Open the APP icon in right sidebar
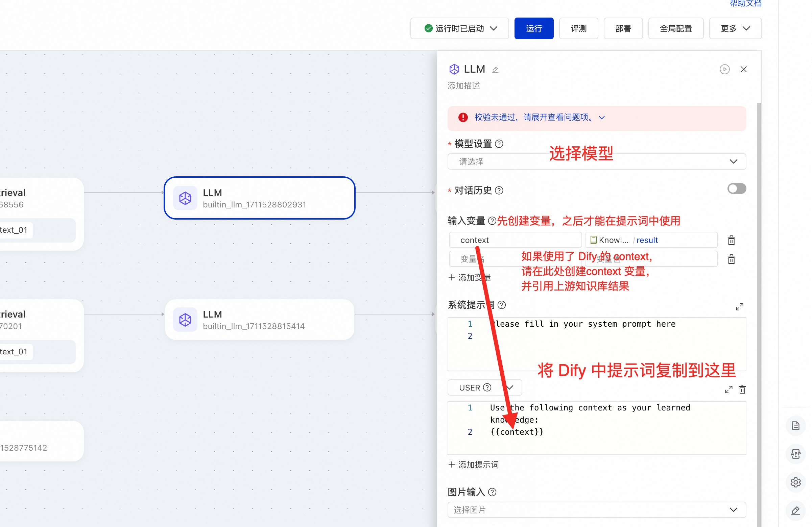The height and width of the screenshot is (527, 812). point(796,454)
